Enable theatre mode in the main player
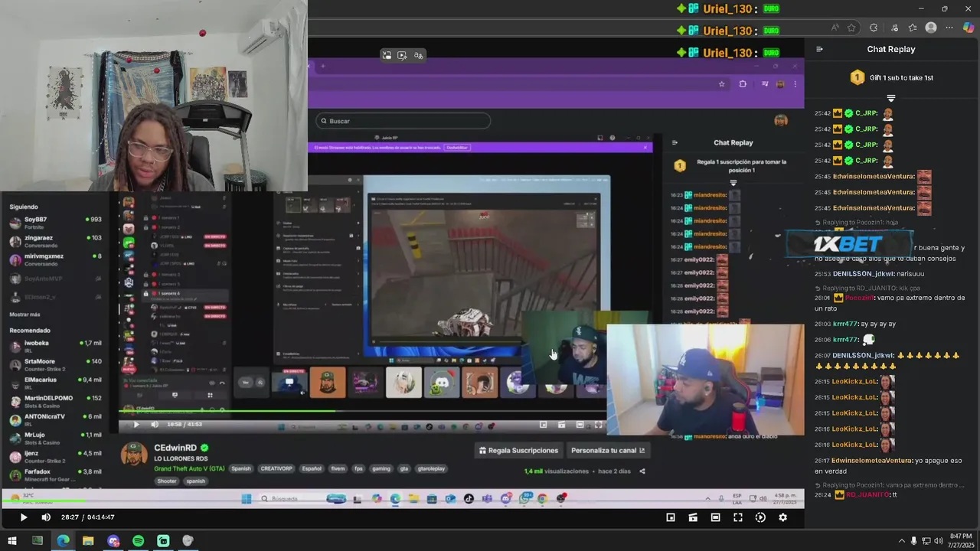 [x=715, y=517]
